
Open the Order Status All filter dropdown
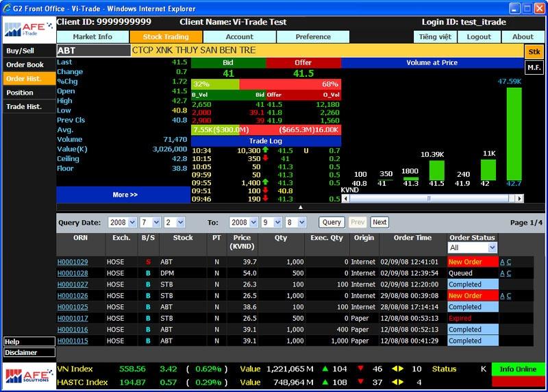click(x=472, y=247)
